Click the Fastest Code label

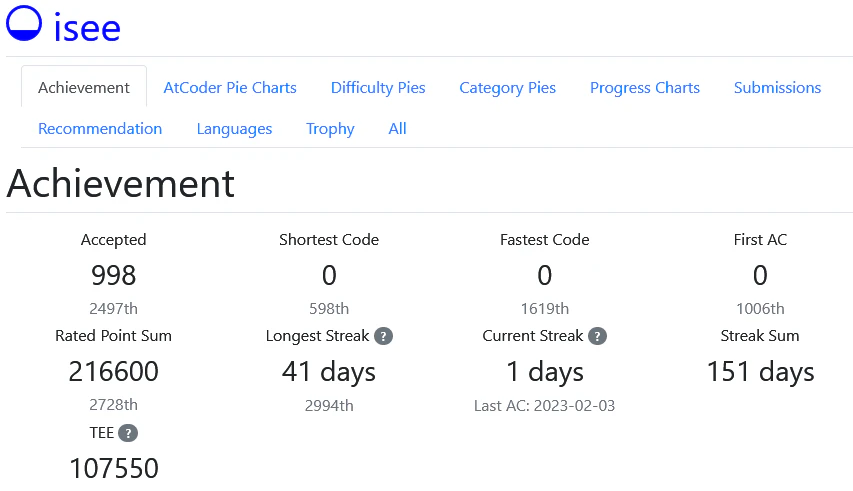[545, 240]
